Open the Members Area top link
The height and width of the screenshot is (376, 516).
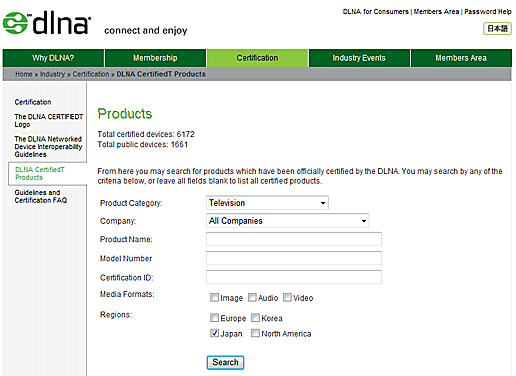click(436, 12)
